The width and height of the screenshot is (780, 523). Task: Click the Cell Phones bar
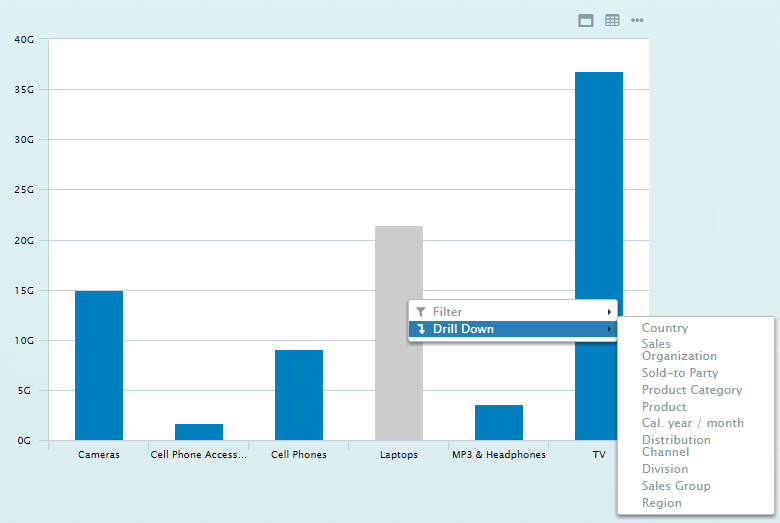[x=299, y=395]
